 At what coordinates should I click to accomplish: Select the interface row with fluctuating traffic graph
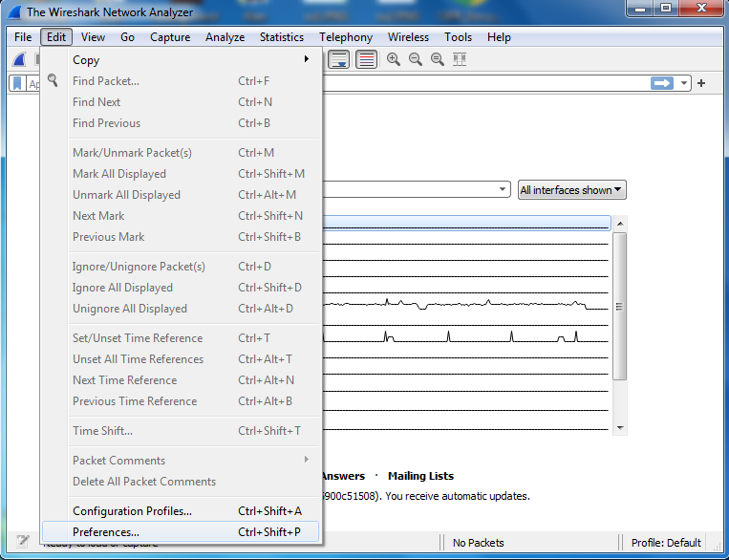tap(466, 304)
